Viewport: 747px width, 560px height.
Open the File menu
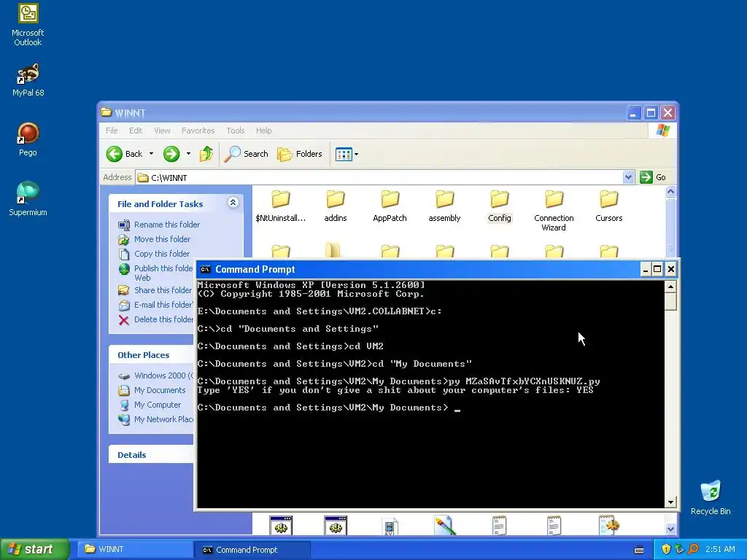pos(112,131)
